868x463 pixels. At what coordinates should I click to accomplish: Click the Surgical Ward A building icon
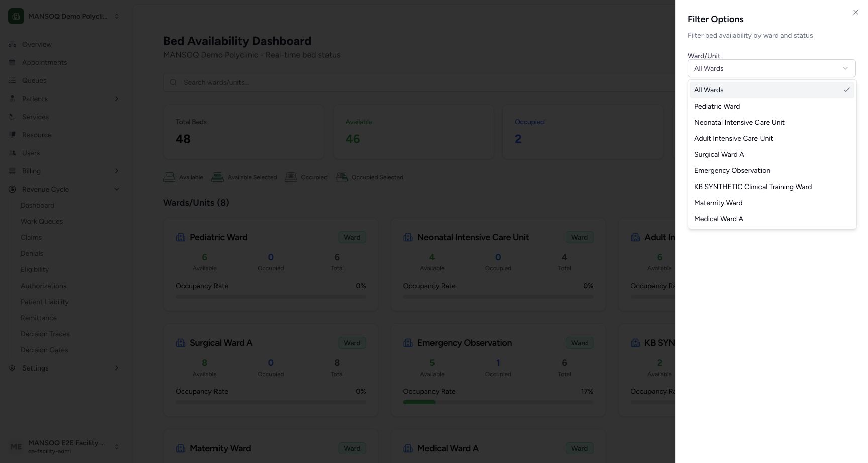click(181, 343)
